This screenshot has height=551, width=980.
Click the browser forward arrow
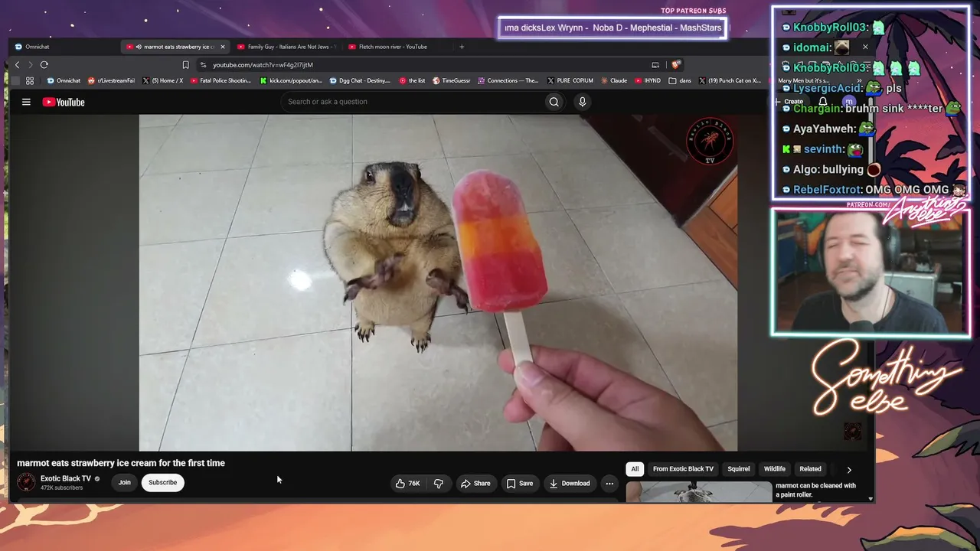point(31,65)
